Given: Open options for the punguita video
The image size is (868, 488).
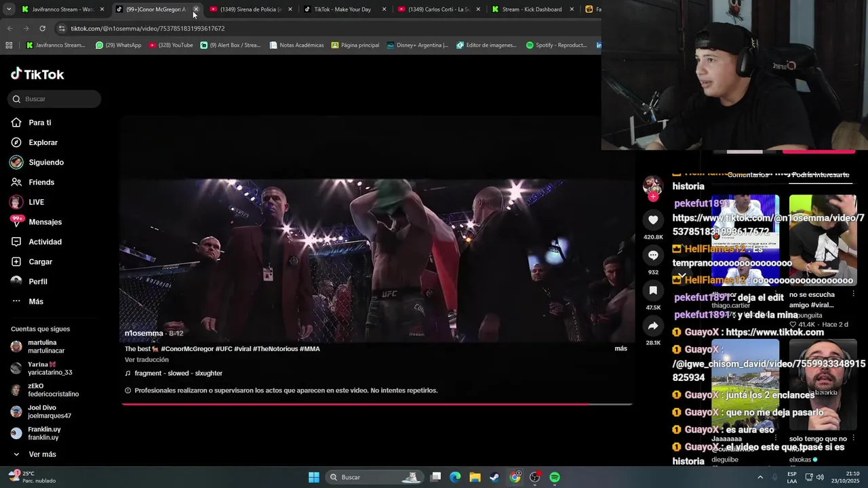Looking at the screenshot, I should coord(853,294).
